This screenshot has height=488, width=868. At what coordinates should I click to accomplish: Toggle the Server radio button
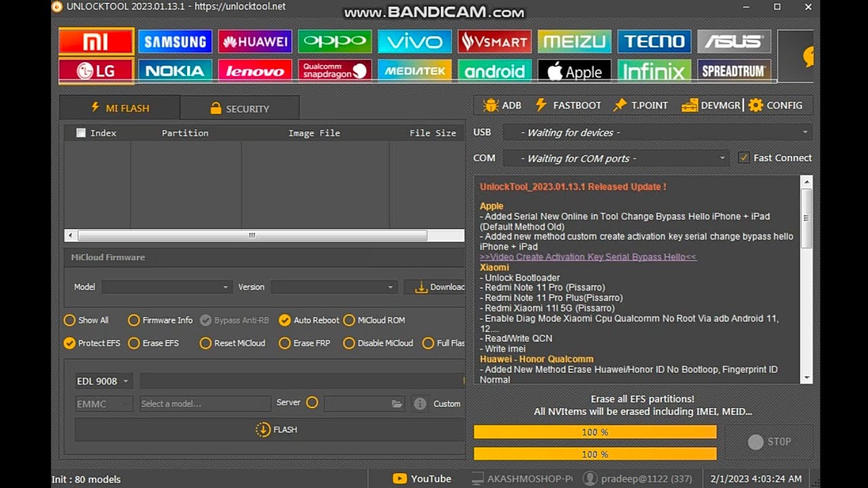click(312, 403)
